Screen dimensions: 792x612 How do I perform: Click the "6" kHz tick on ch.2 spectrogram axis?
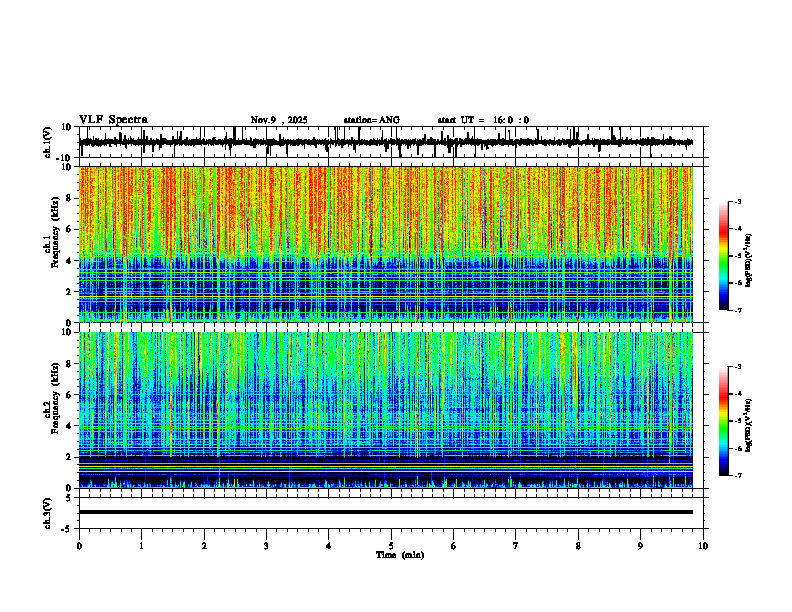[x=70, y=395]
